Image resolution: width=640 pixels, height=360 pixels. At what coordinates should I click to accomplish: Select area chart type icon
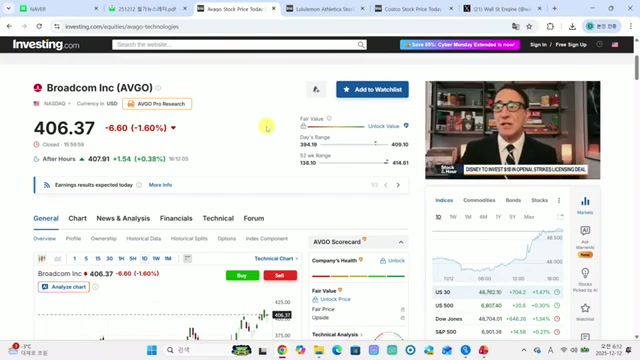[x=58, y=258]
